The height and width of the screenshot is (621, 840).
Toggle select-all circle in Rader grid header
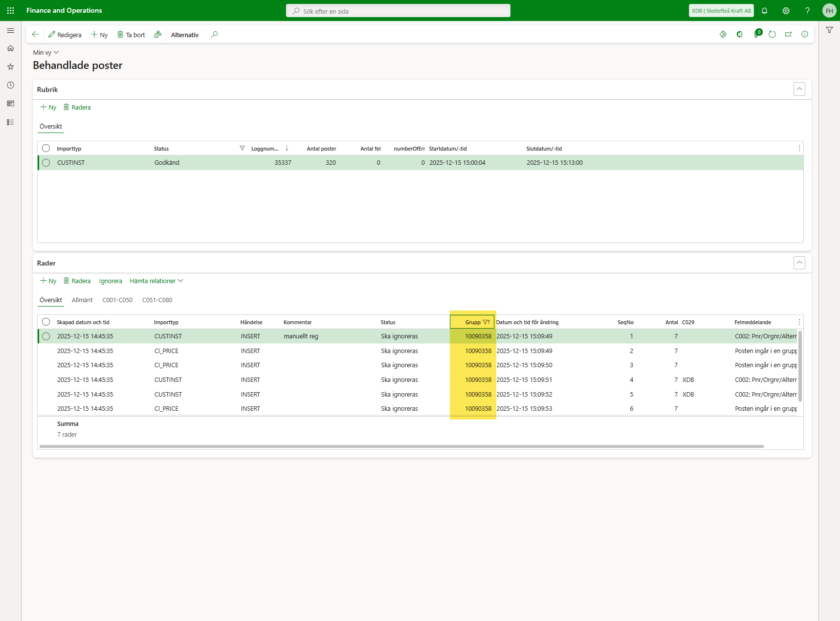click(x=46, y=322)
